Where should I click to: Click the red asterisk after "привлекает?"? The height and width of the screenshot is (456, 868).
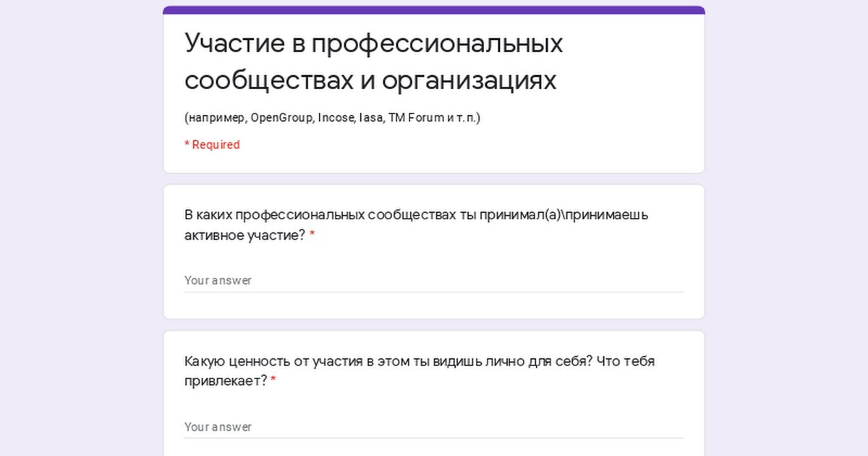click(273, 381)
